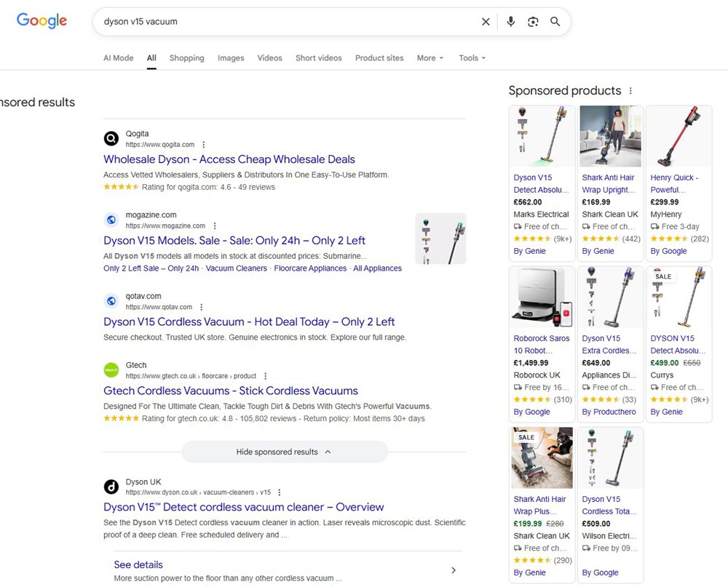Start voice search with microphone icon
Viewport: 728px width, 587px height.
click(x=511, y=21)
